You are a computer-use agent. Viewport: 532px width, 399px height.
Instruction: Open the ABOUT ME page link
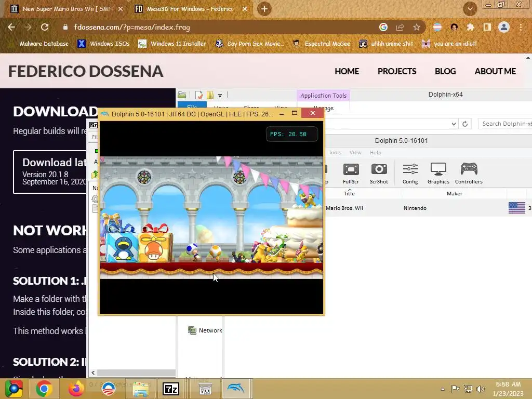495,71
